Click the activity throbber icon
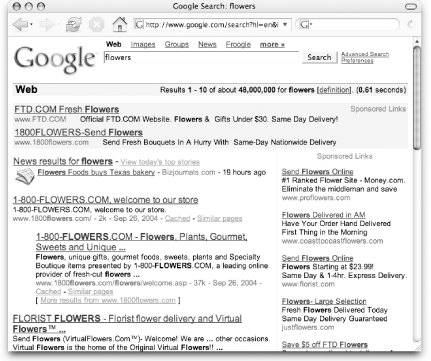The height and width of the screenshot is (361, 431). pos(410,24)
